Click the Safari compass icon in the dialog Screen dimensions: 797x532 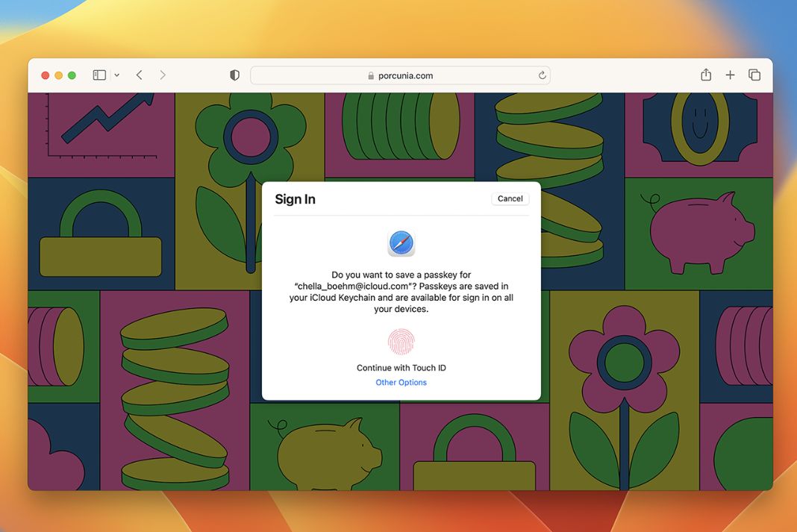pos(401,242)
